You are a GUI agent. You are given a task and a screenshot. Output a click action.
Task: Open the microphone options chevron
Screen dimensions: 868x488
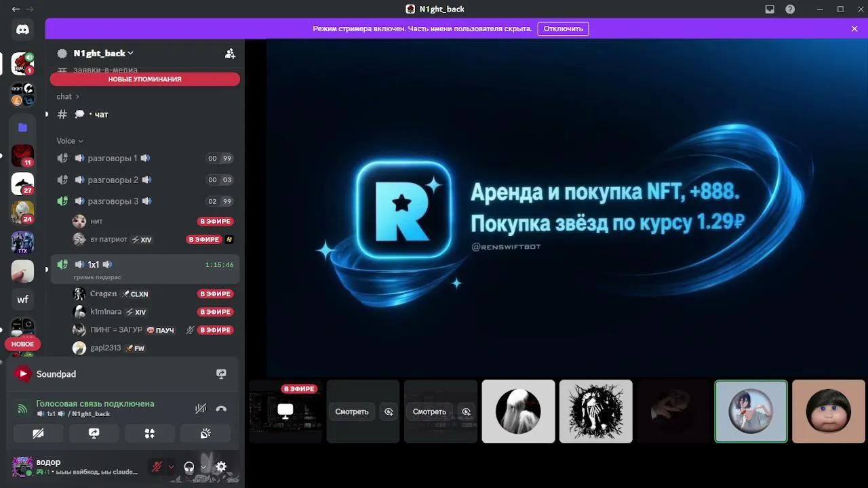pos(171,466)
